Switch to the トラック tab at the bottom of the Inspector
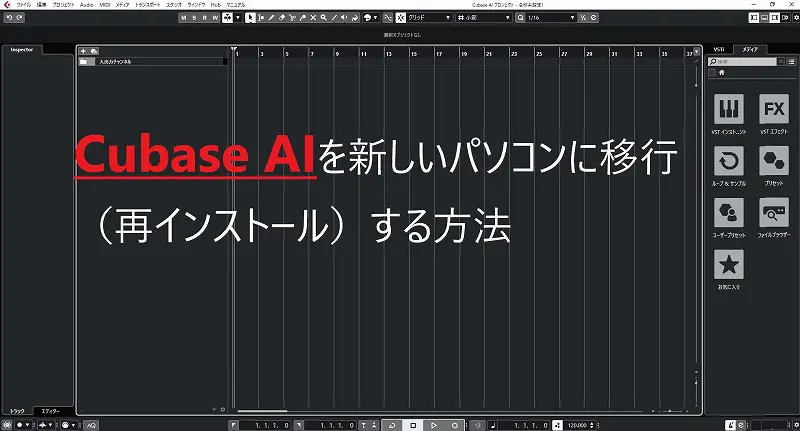 tap(17, 411)
